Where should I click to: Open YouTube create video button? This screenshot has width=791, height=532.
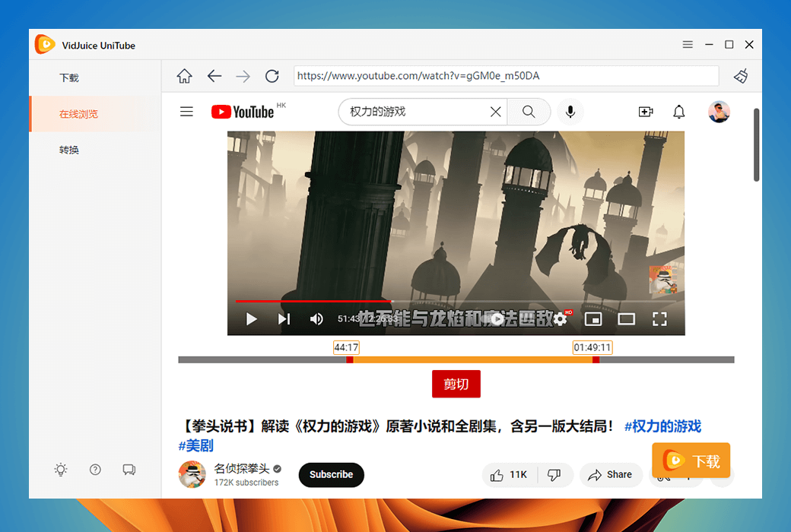point(646,112)
